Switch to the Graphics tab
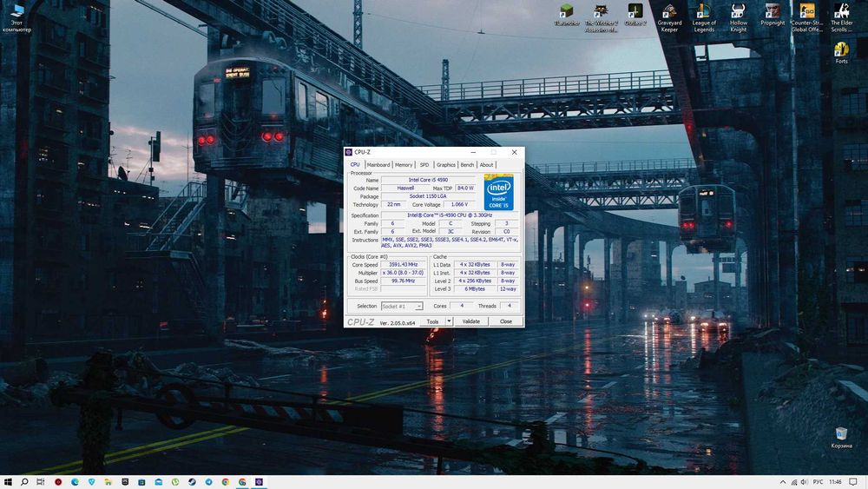Viewport: 868px width, 489px height. [445, 165]
